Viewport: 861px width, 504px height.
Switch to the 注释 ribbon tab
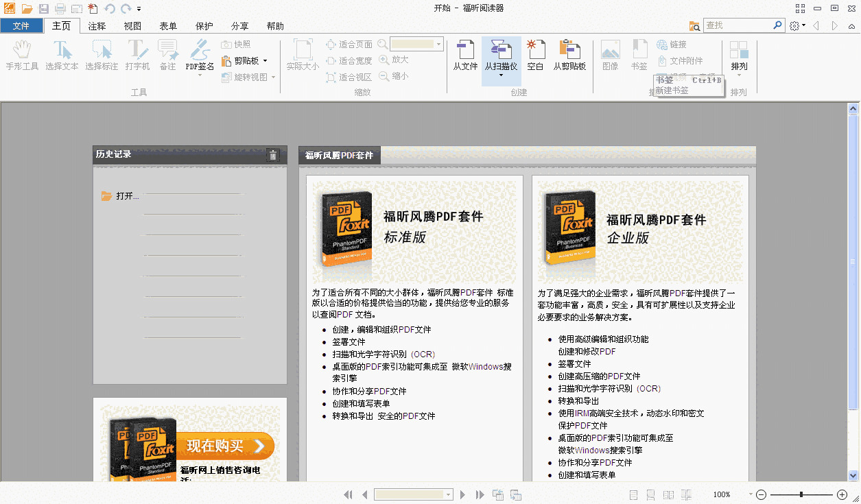click(97, 25)
